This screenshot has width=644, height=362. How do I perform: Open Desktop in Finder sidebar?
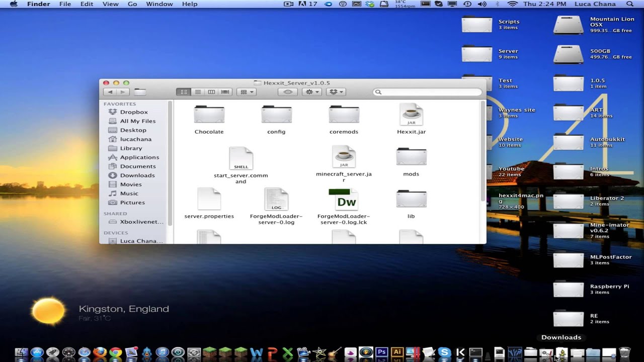coord(133,130)
